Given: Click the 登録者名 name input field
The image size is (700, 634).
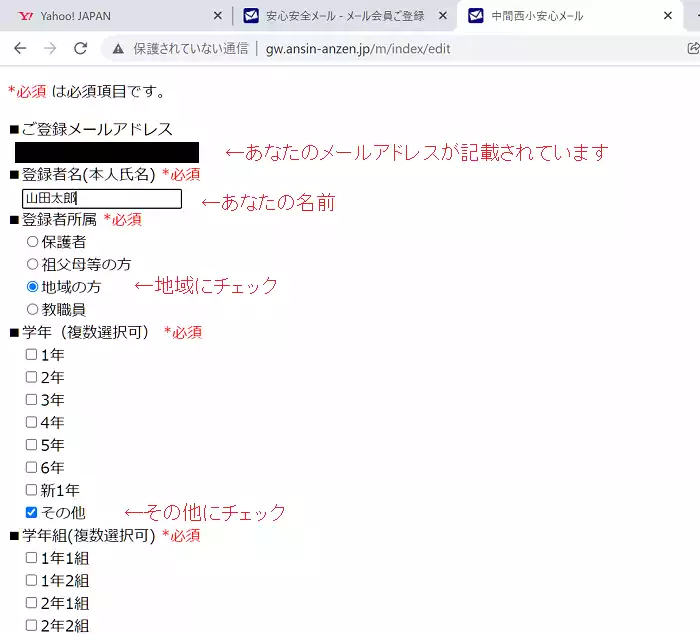Looking at the screenshot, I should tap(102, 199).
